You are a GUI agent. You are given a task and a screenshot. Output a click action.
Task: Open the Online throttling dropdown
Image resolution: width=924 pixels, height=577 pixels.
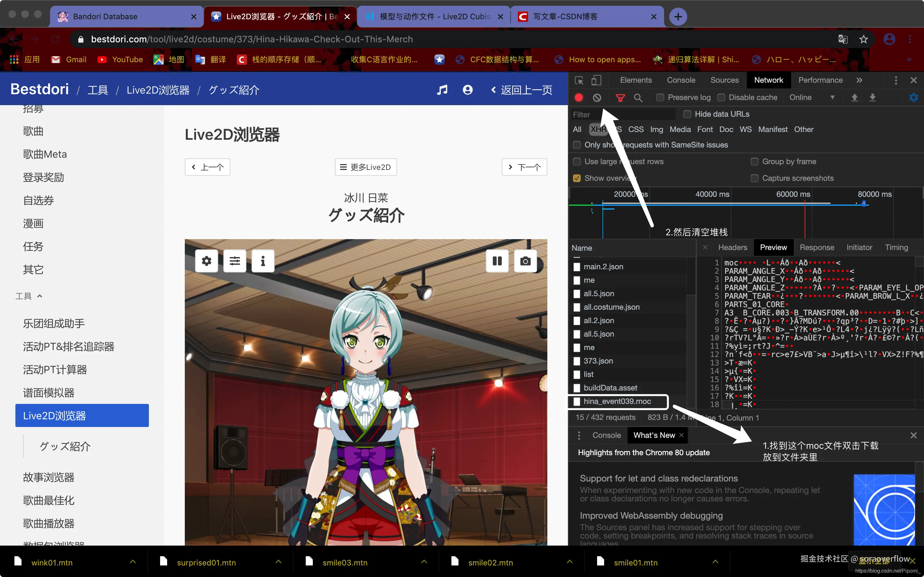813,97
